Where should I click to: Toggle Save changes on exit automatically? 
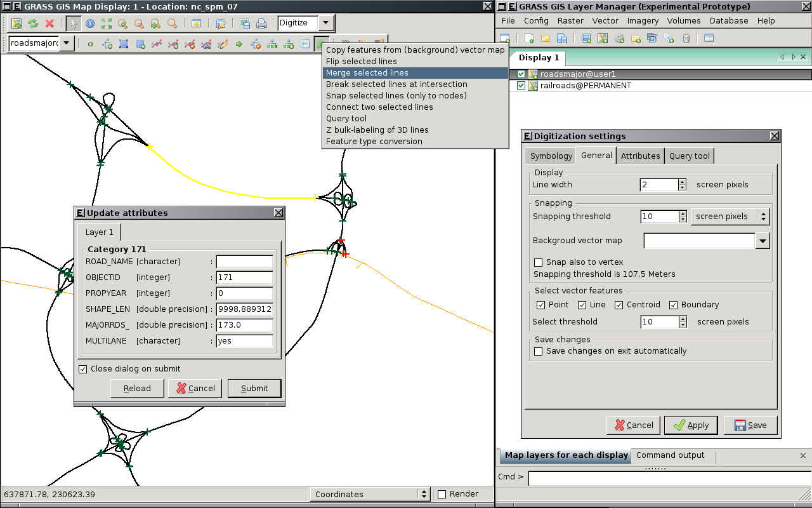click(x=539, y=351)
